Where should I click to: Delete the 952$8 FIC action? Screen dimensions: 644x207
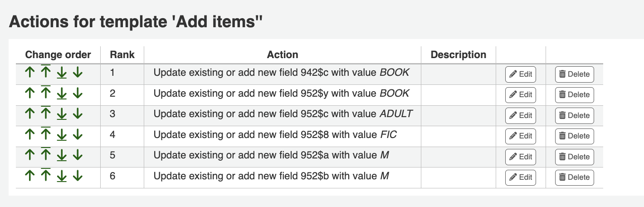[x=574, y=136]
